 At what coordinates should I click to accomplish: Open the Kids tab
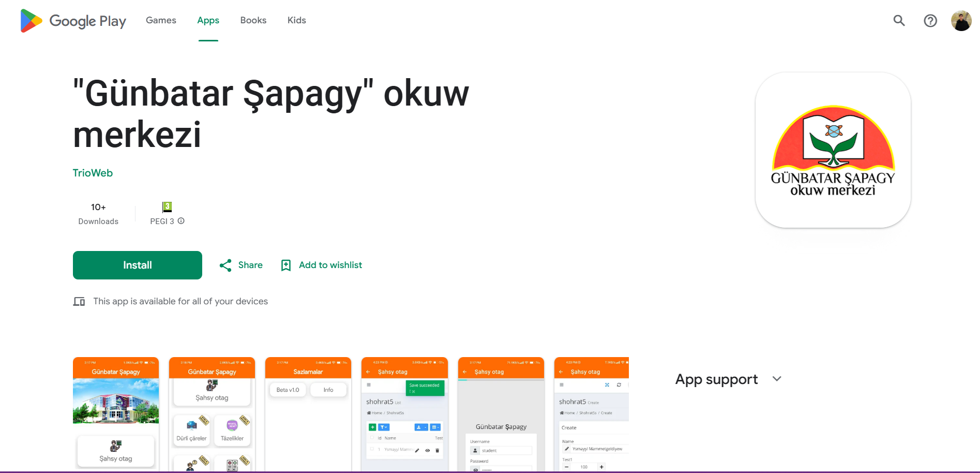click(297, 20)
